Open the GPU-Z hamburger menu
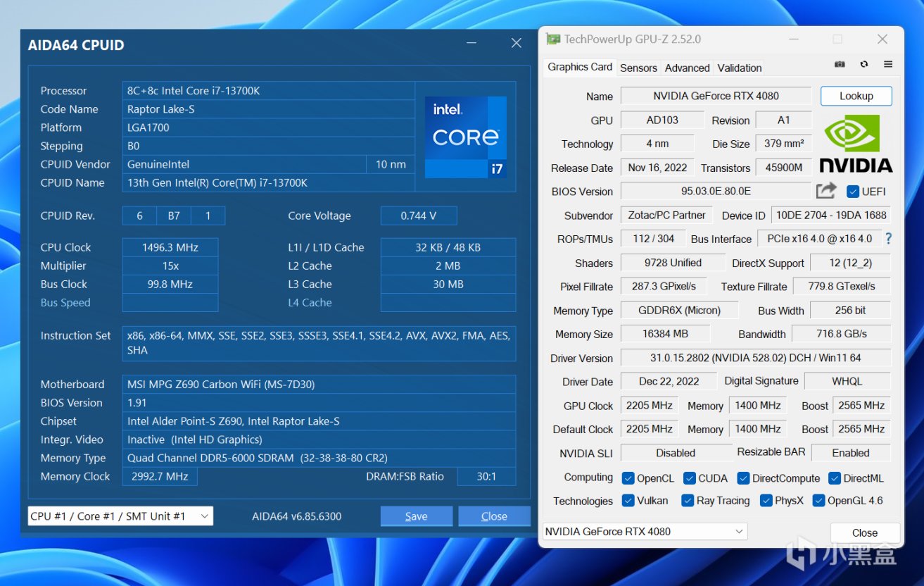The width and height of the screenshot is (924, 586). pyautogui.click(x=888, y=64)
